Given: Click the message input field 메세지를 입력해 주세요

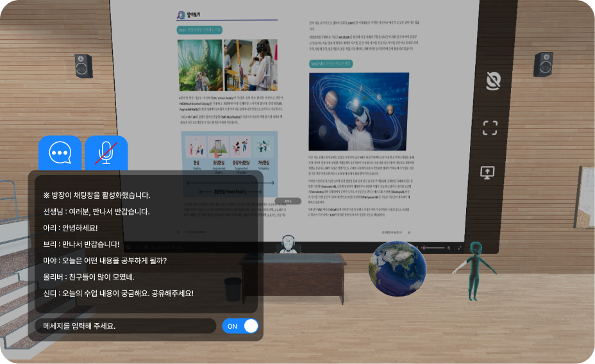Looking at the screenshot, I should (126, 326).
